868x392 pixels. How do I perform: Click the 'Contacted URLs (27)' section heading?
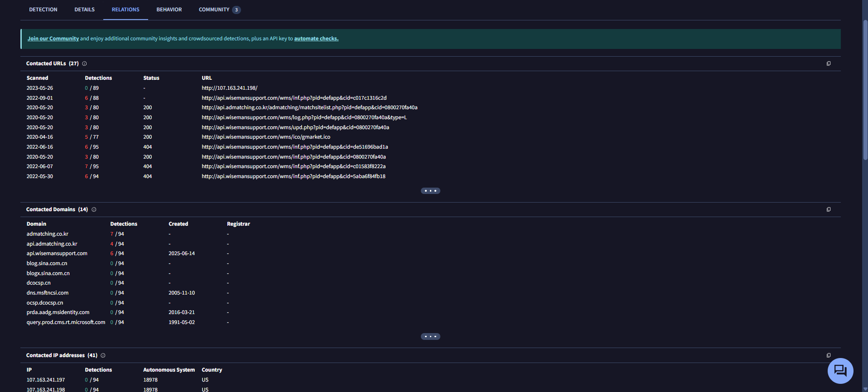tap(53, 63)
